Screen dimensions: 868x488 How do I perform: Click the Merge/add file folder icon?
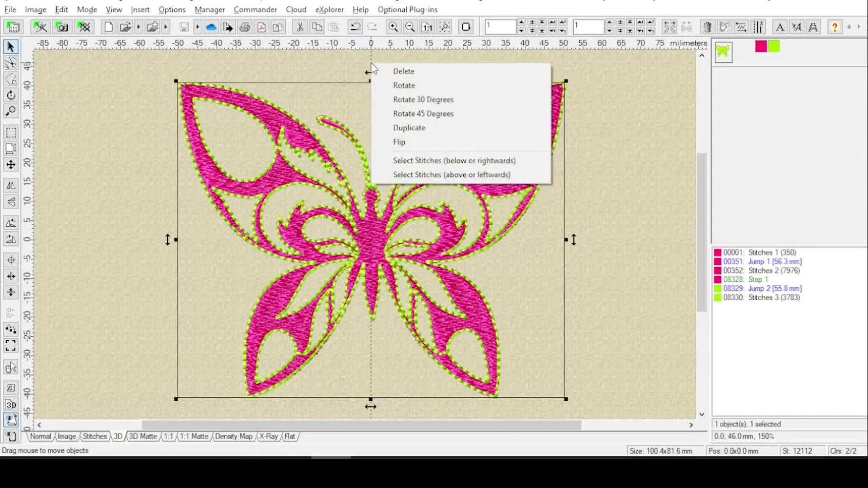[x=152, y=27]
